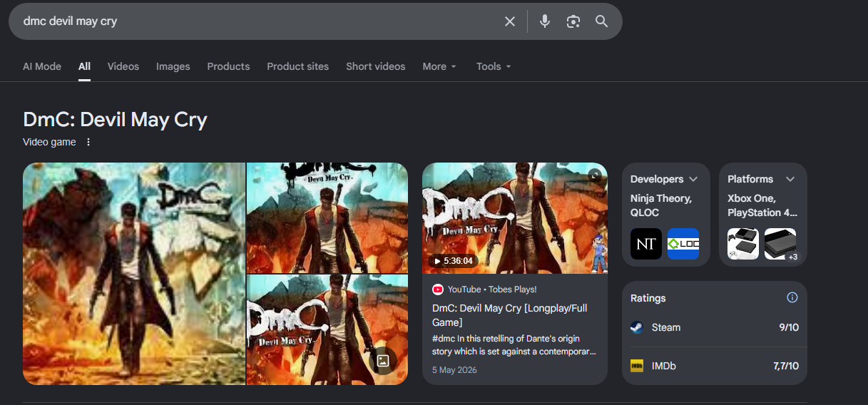The image size is (868, 405).
Task: Click video description starting #dmc
Action: tap(514, 344)
